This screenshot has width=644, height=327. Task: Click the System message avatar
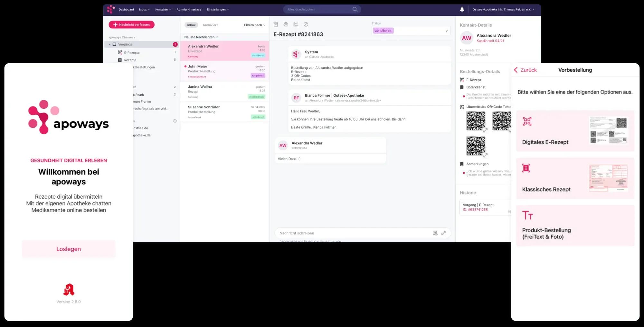pyautogui.click(x=296, y=54)
